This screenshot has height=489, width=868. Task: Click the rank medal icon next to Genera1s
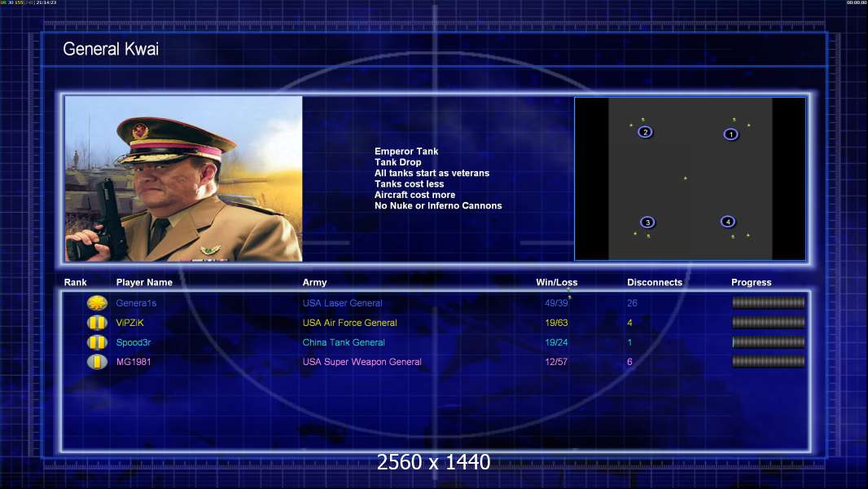(97, 303)
